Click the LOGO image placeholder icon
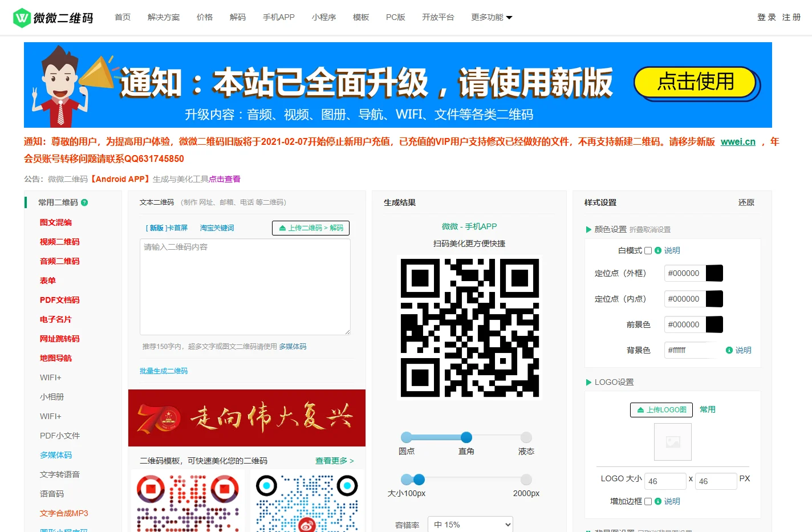The image size is (812, 532). point(673,442)
